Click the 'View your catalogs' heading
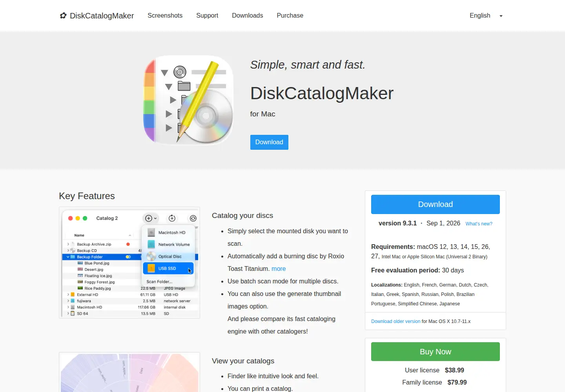This screenshot has width=565, height=392. click(243, 361)
